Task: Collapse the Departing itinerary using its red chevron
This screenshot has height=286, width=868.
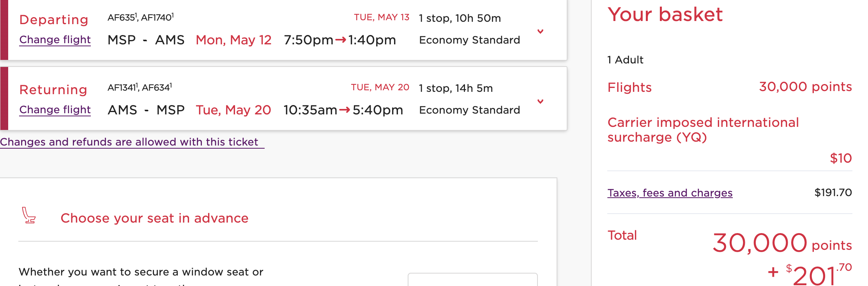Action: coord(541,32)
